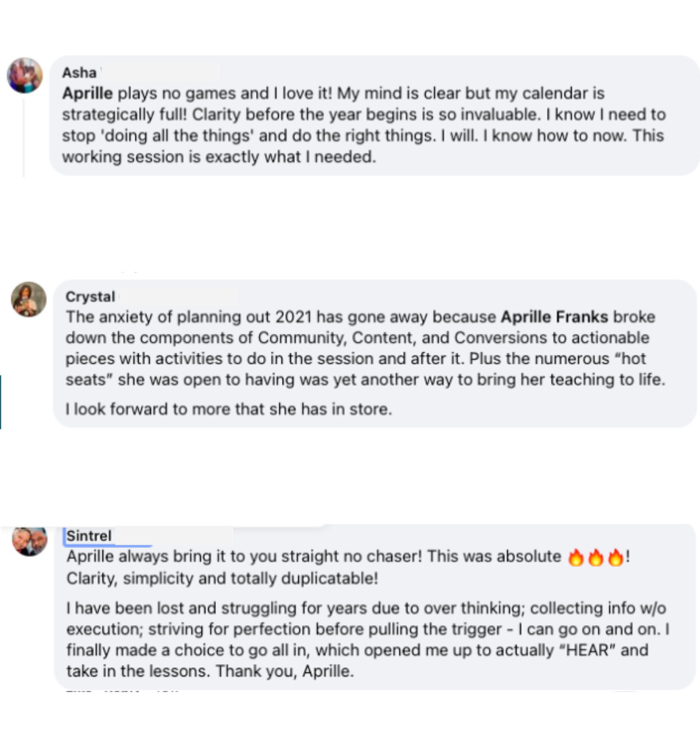This screenshot has height=738, width=700.
Task: Open the Sintrel commenter name link
Action: tap(89, 536)
